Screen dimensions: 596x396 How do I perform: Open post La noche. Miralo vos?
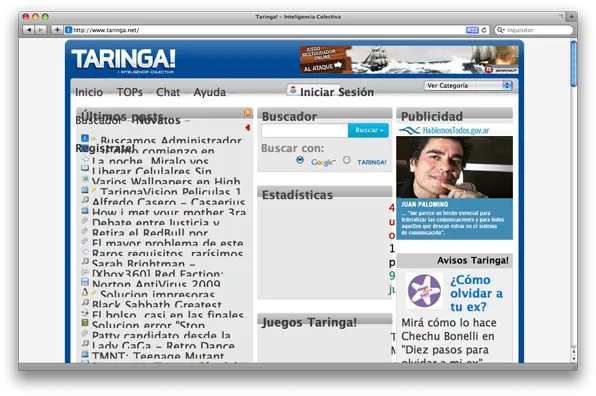(x=150, y=161)
